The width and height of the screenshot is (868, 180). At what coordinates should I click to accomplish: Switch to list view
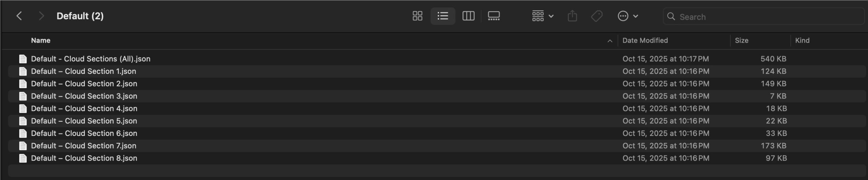[442, 16]
